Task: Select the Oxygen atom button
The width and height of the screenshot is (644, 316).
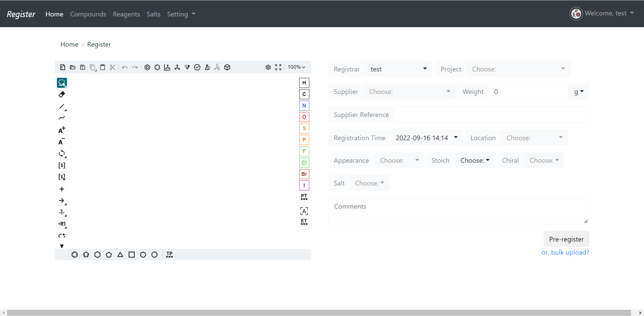Action: click(x=304, y=117)
